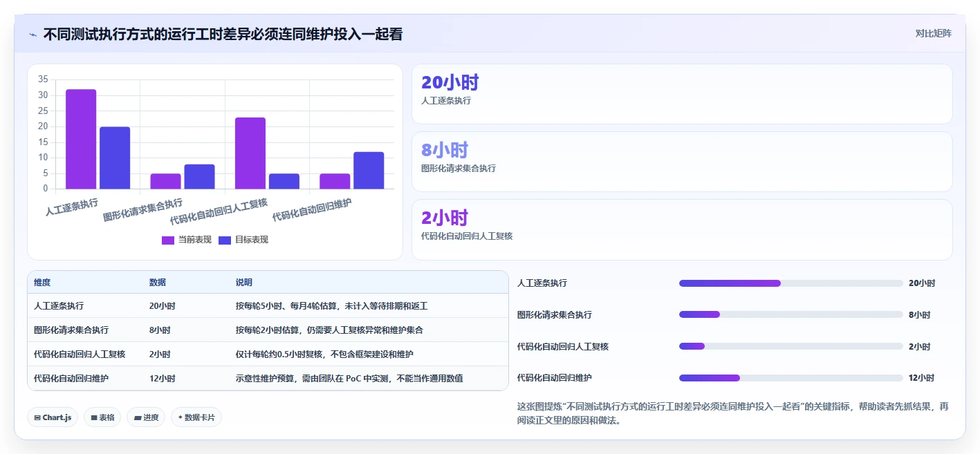Click the 2小时 data card
Image resolution: width=980 pixels, height=454 pixels.
pyautogui.click(x=682, y=229)
